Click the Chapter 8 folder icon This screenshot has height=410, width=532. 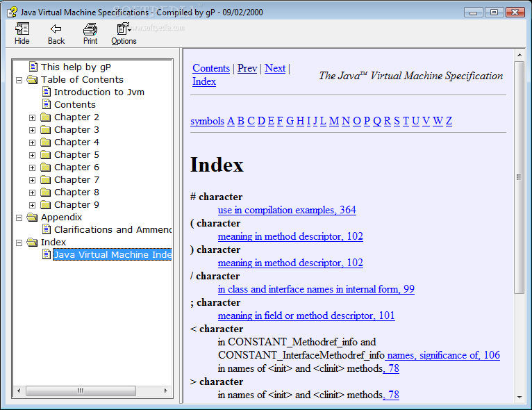click(x=45, y=192)
